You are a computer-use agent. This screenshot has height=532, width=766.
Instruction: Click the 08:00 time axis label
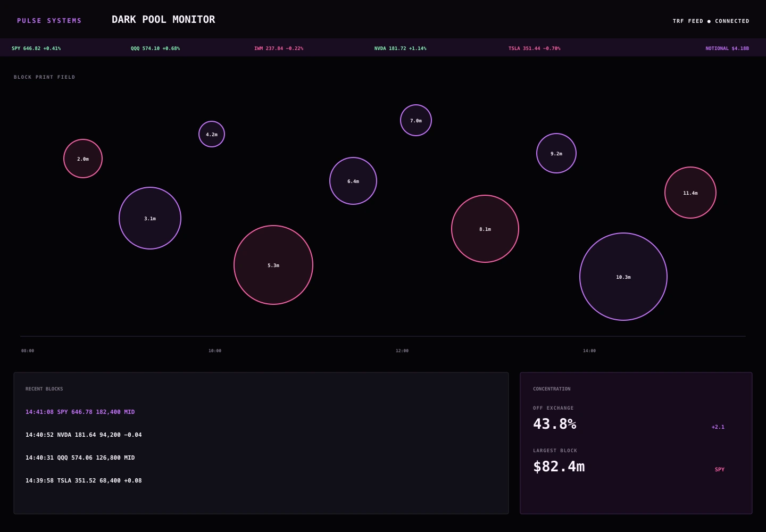pyautogui.click(x=28, y=351)
